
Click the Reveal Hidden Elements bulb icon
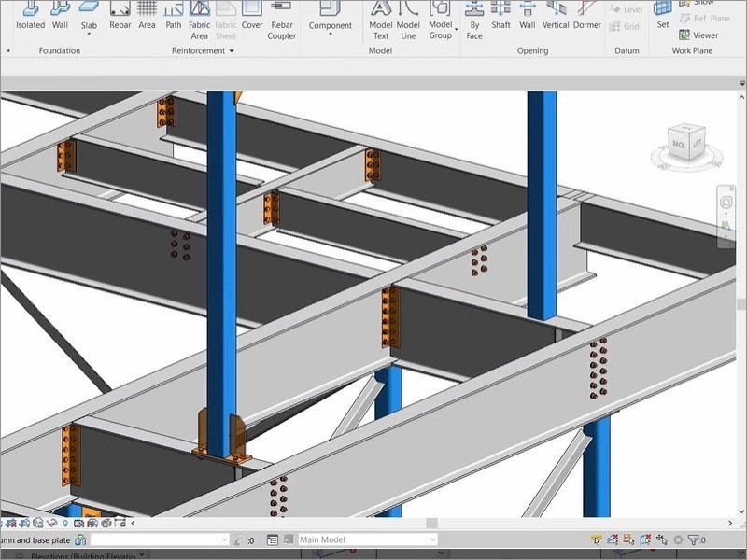tap(65, 524)
